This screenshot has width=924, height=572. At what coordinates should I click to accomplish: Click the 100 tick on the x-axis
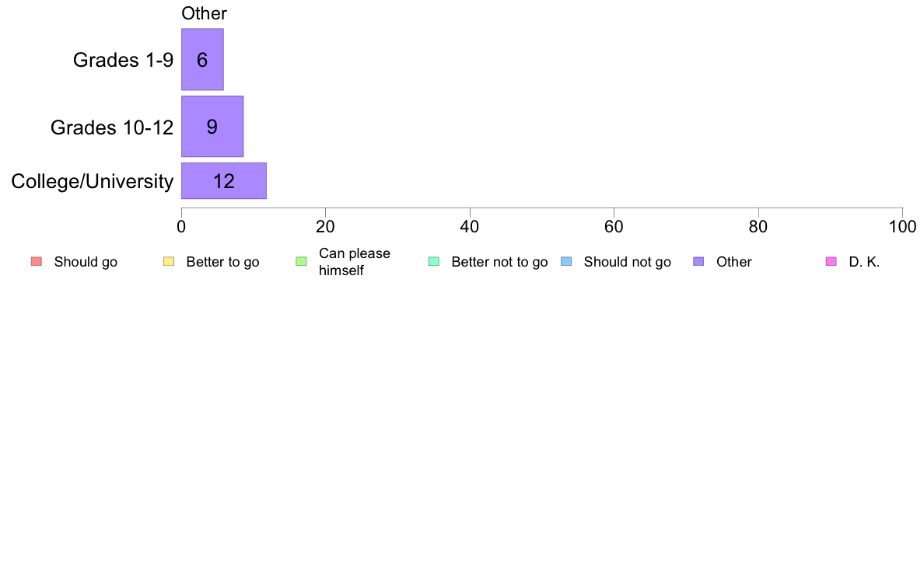(902, 227)
